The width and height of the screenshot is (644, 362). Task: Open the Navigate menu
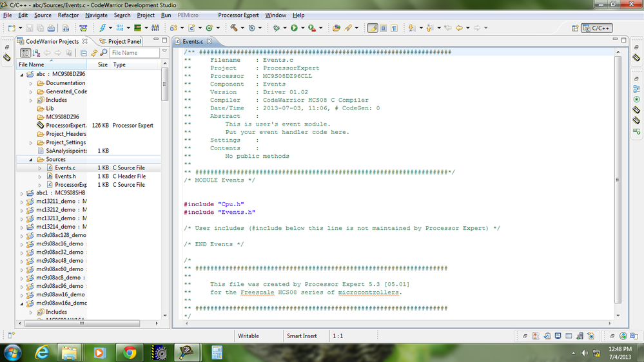(96, 15)
